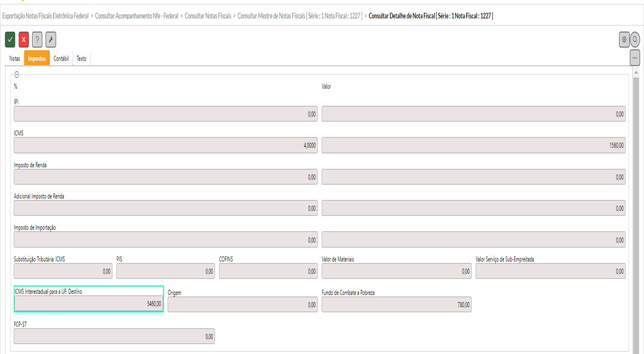Open help with the question mark icon
The width and height of the screenshot is (644, 354).
pos(37,40)
